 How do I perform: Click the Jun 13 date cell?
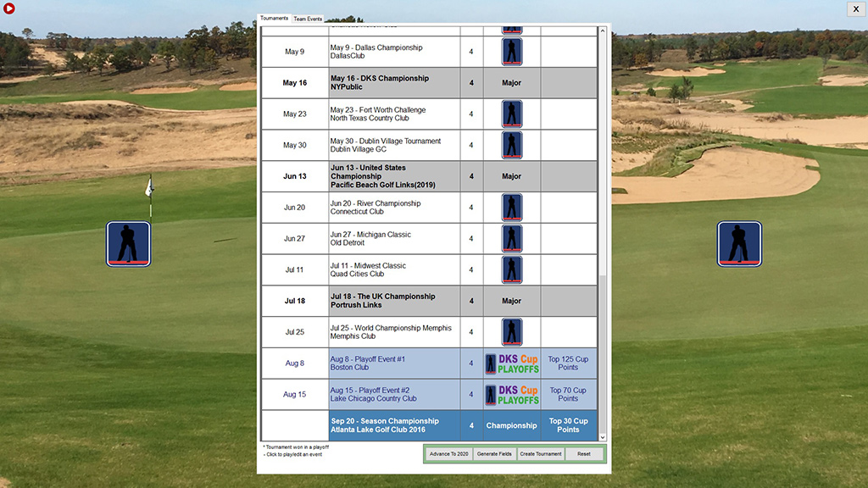[294, 176]
